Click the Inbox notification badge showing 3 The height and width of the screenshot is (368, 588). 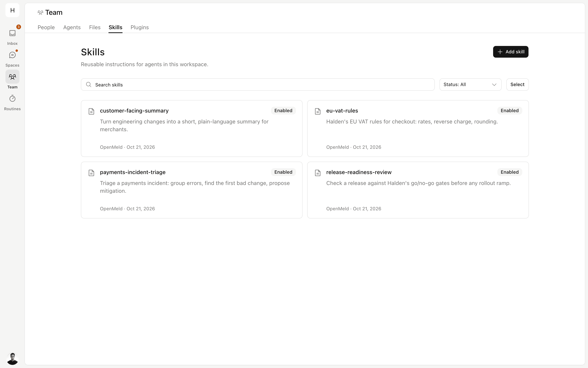tap(18, 27)
